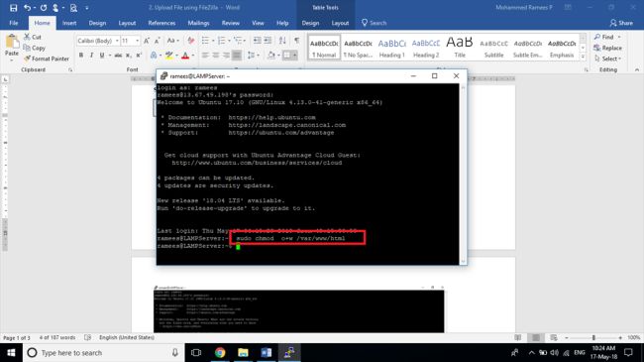Open Chrome from the taskbar
The image size is (644, 362).
click(220, 352)
